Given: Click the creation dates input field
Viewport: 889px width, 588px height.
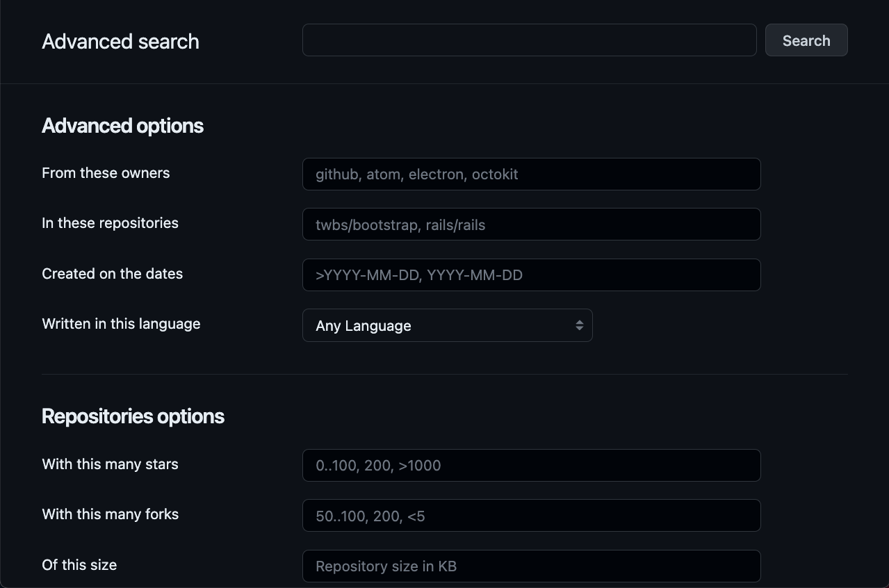Looking at the screenshot, I should coord(531,274).
